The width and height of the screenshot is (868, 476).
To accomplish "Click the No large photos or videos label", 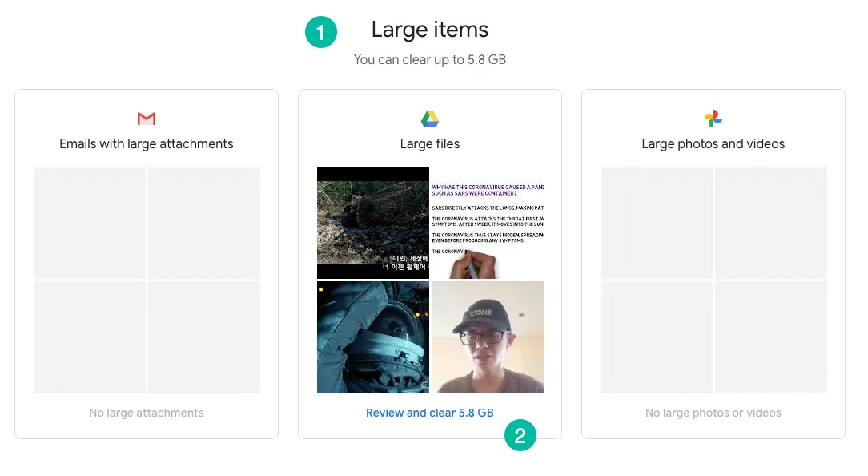I will tap(713, 413).
